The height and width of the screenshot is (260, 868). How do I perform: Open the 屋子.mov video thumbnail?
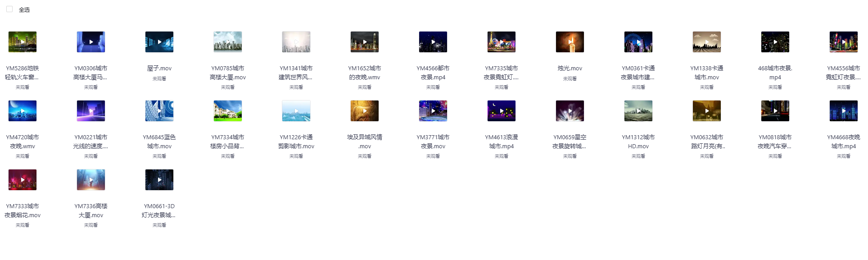(x=159, y=42)
